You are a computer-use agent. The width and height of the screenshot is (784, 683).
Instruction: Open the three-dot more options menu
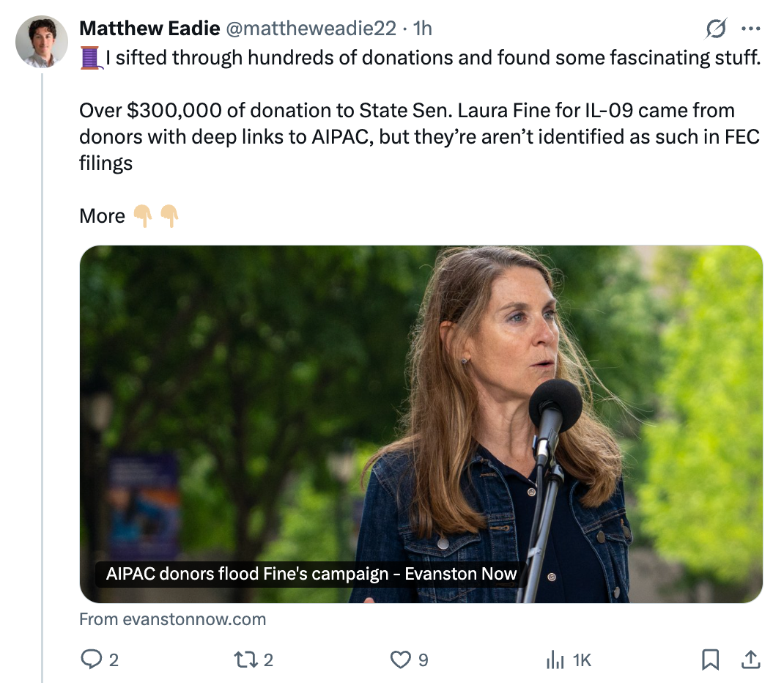click(751, 29)
